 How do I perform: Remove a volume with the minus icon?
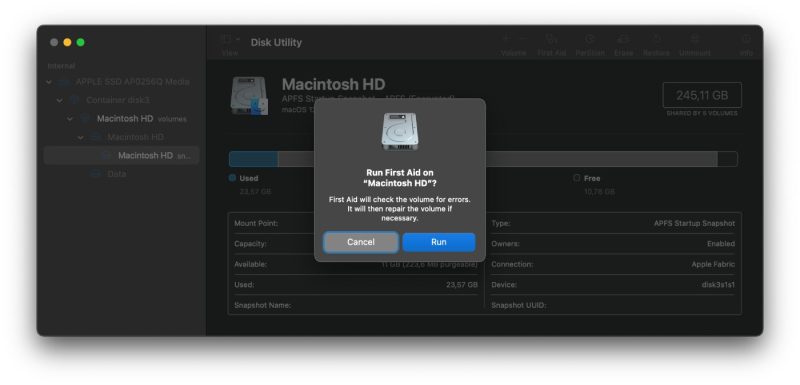(522, 39)
